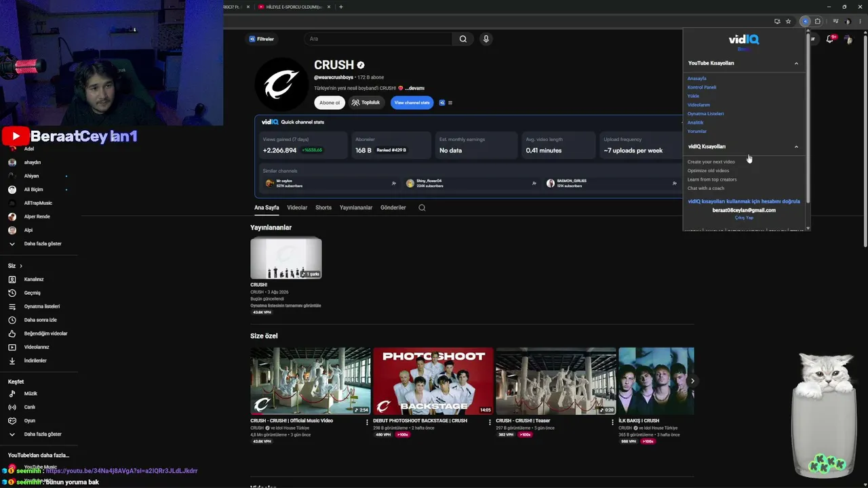
Task: Click the View channel stats button
Action: point(412,103)
